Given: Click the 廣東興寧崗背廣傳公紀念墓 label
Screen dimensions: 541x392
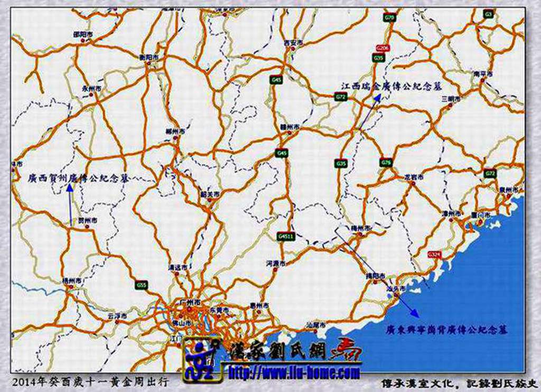Looking at the screenshot, I should [446, 329].
